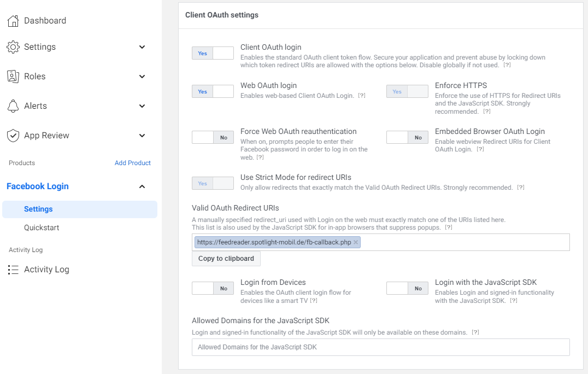Toggle Client OAuth login switch
The height and width of the screenshot is (374, 588).
[213, 53]
